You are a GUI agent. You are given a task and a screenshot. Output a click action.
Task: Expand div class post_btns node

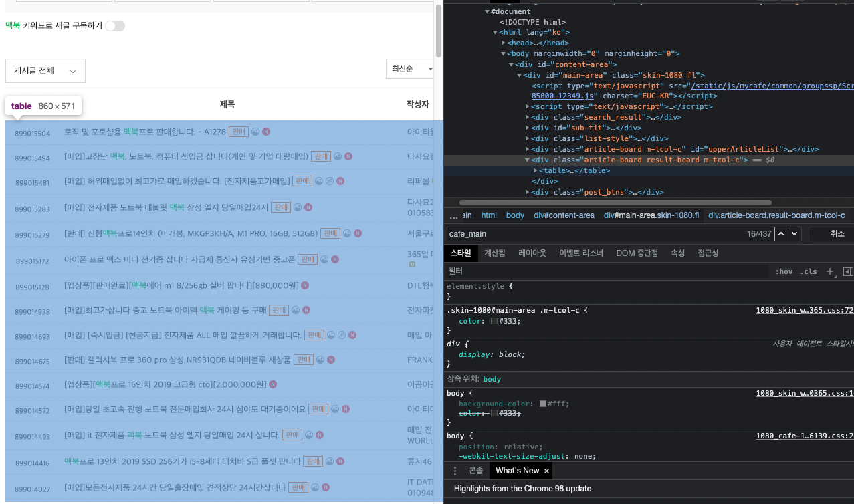527,192
